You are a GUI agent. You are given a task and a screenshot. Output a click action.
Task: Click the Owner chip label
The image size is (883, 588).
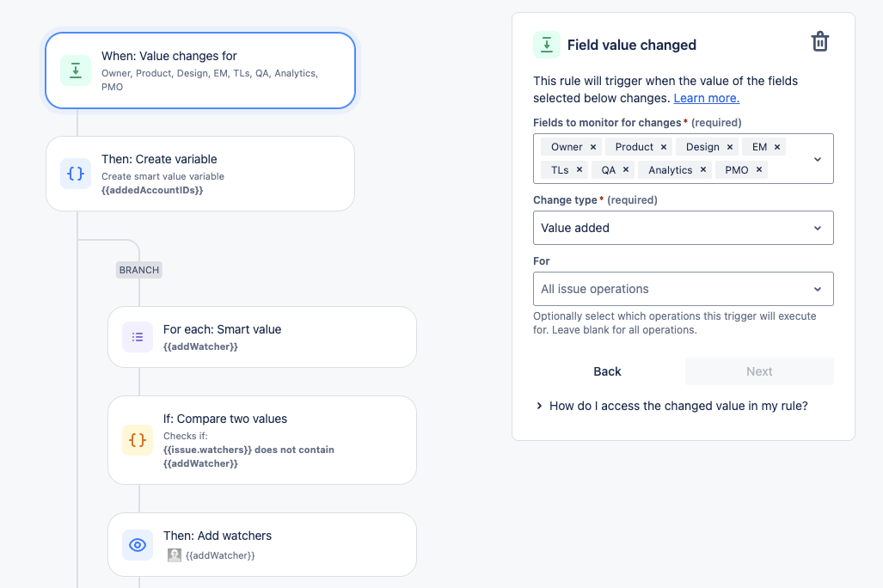567,147
